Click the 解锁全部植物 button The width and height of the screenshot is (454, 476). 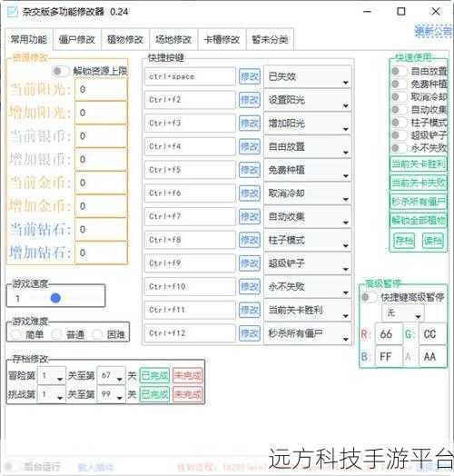(x=419, y=221)
